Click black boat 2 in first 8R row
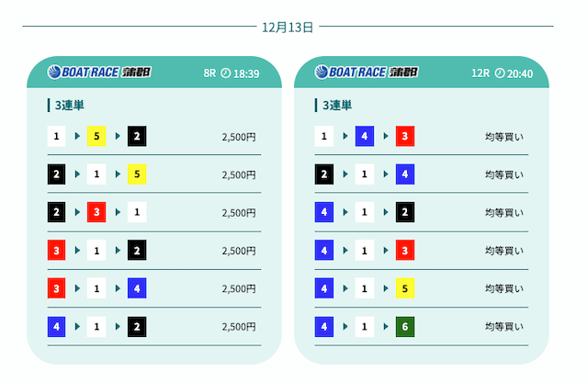Viewport: 588px width, 382px height. coord(138,137)
